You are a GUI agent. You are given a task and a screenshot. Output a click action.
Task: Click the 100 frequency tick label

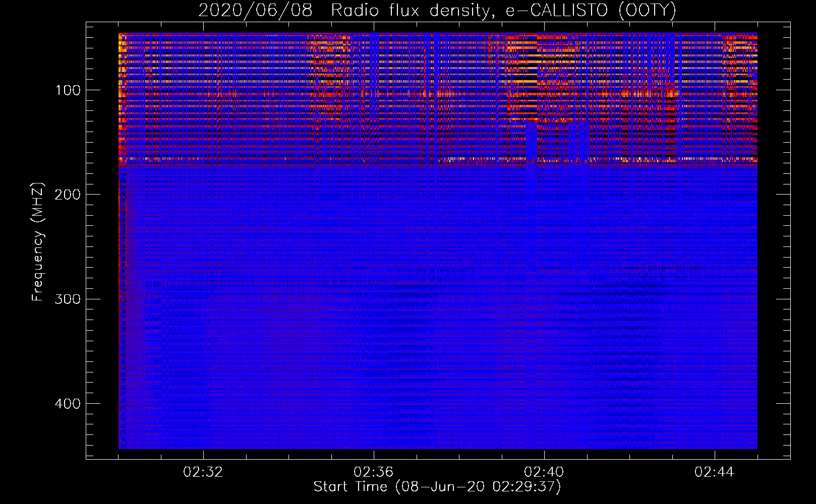(x=68, y=90)
